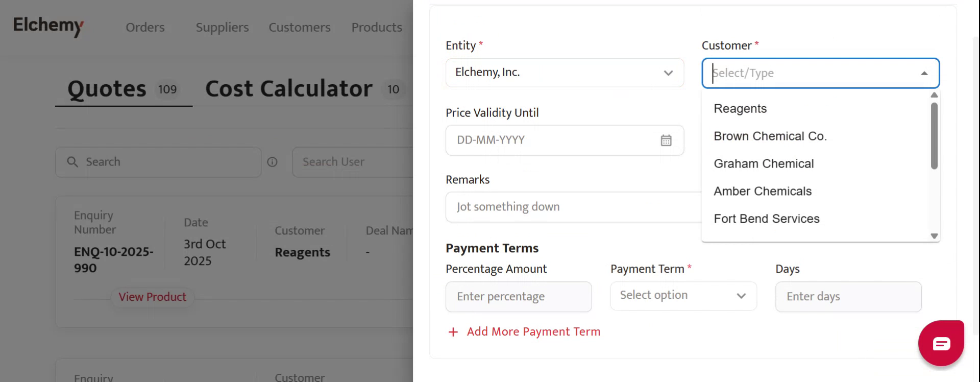
Task: Click the plus icon for payment term
Action: [453, 332]
